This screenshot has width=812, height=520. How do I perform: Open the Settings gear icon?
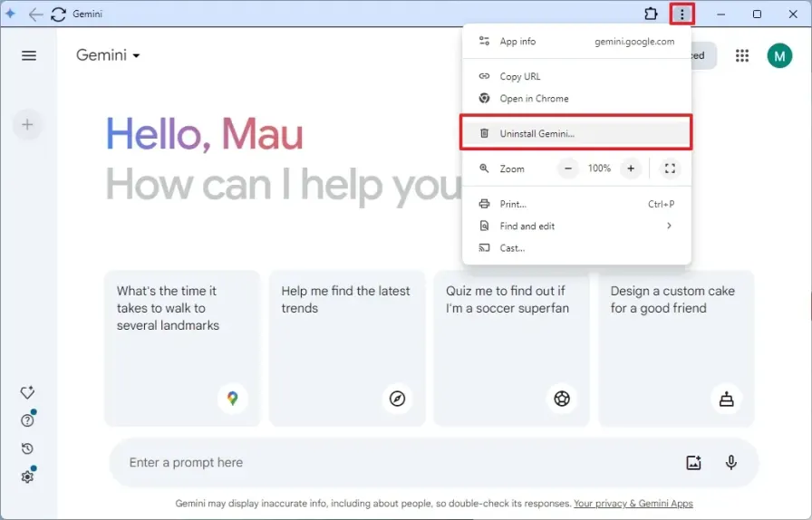[x=27, y=477]
